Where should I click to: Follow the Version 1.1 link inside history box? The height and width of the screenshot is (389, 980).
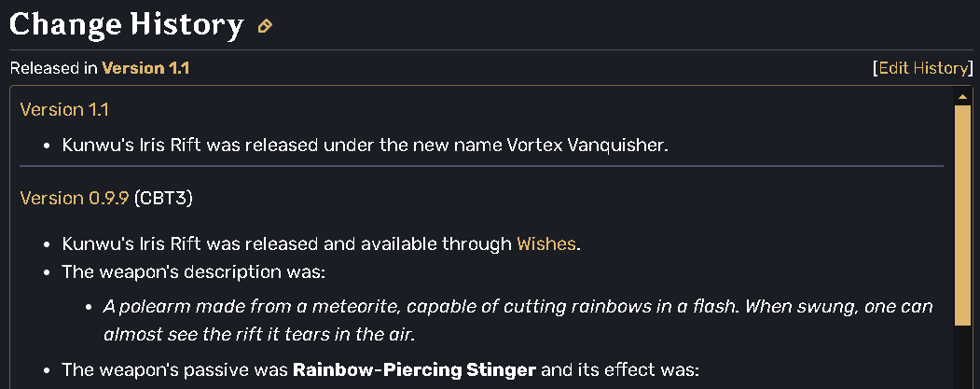[64, 109]
